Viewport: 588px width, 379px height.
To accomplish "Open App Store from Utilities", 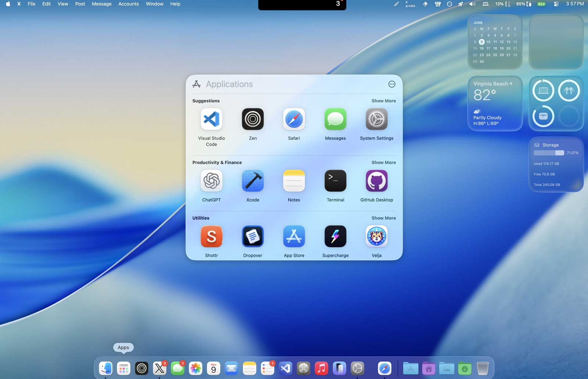I will [294, 236].
